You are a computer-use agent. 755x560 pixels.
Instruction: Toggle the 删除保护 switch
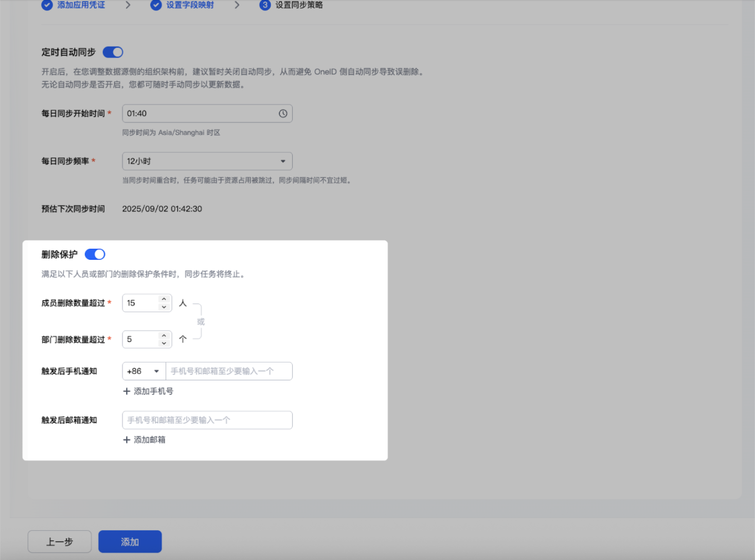(95, 254)
